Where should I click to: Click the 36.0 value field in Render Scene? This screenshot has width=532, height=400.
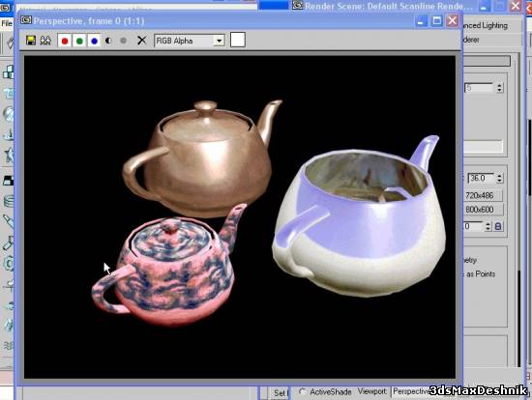coord(481,178)
